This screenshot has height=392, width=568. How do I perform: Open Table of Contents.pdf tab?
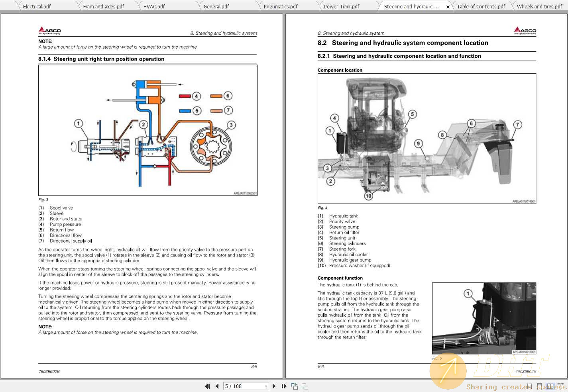pyautogui.click(x=481, y=6)
